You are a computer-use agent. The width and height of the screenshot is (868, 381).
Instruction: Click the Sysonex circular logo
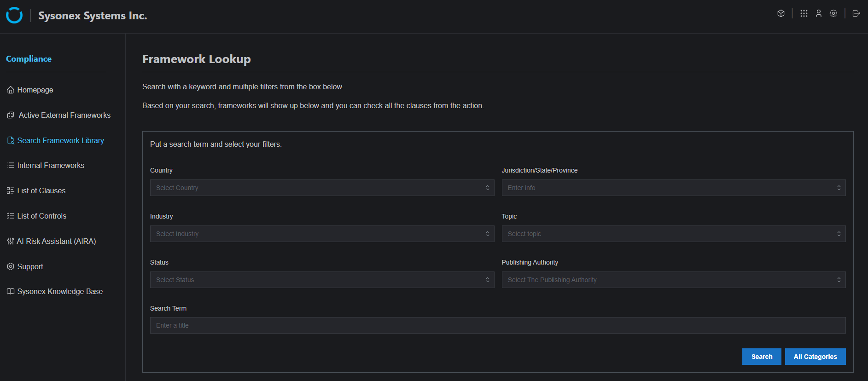pos(14,15)
